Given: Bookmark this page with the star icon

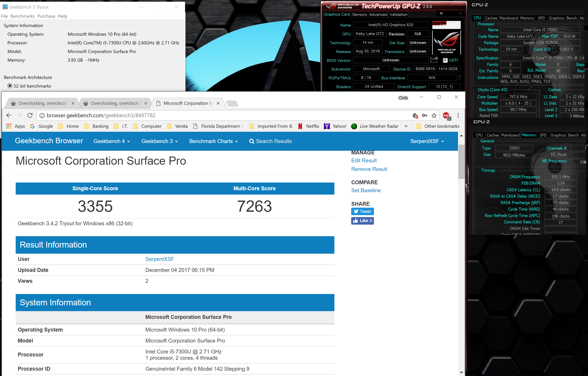Looking at the screenshot, I should (x=434, y=116).
